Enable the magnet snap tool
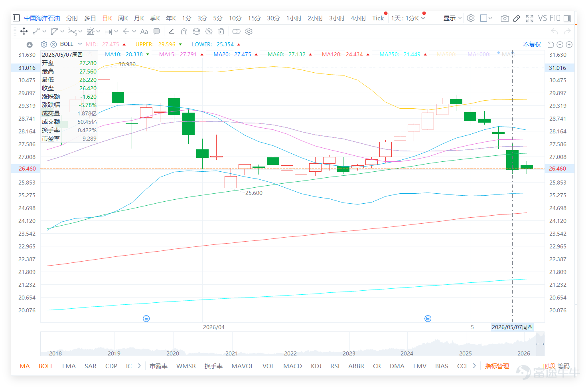588x387 pixels. pyautogui.click(x=184, y=32)
